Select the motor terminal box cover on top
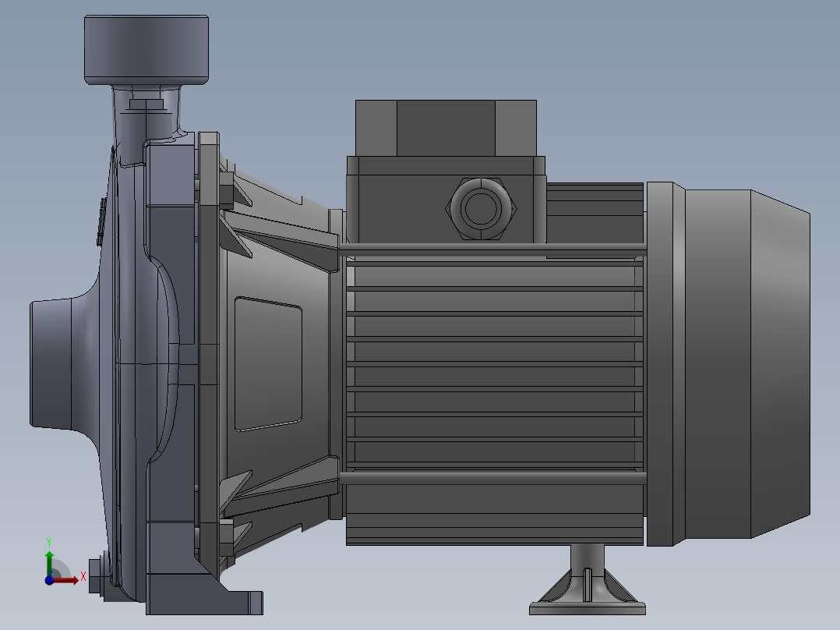Viewport: 840px width, 630px height. tap(446, 128)
